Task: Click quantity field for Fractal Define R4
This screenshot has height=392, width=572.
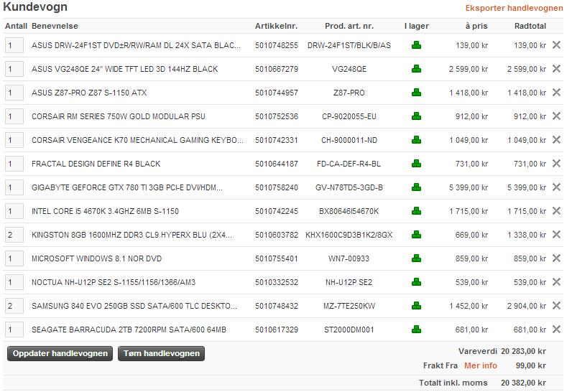Action: 14,164
